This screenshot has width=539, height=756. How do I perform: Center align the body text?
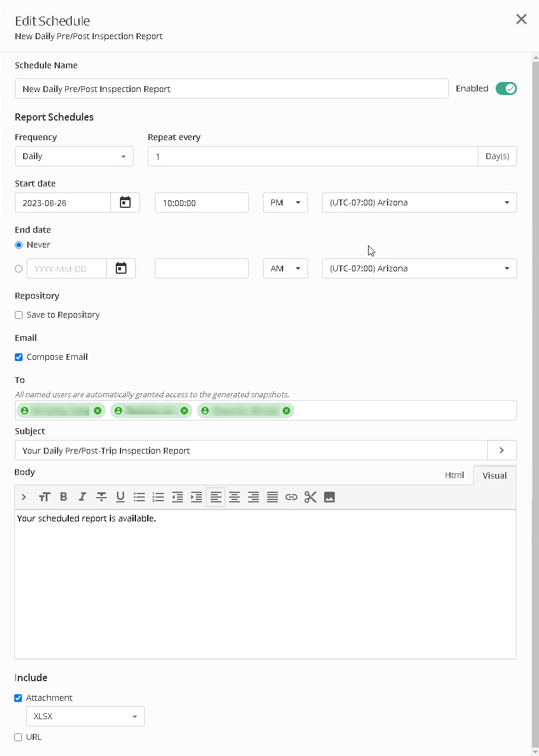234,497
